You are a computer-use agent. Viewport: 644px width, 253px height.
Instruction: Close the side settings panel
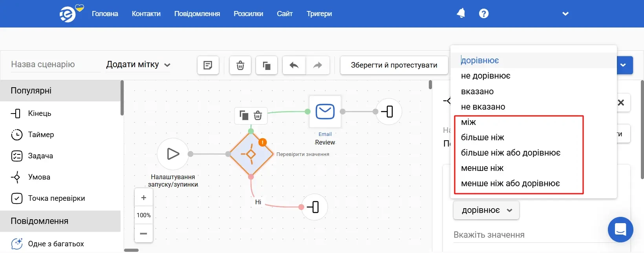(x=621, y=103)
